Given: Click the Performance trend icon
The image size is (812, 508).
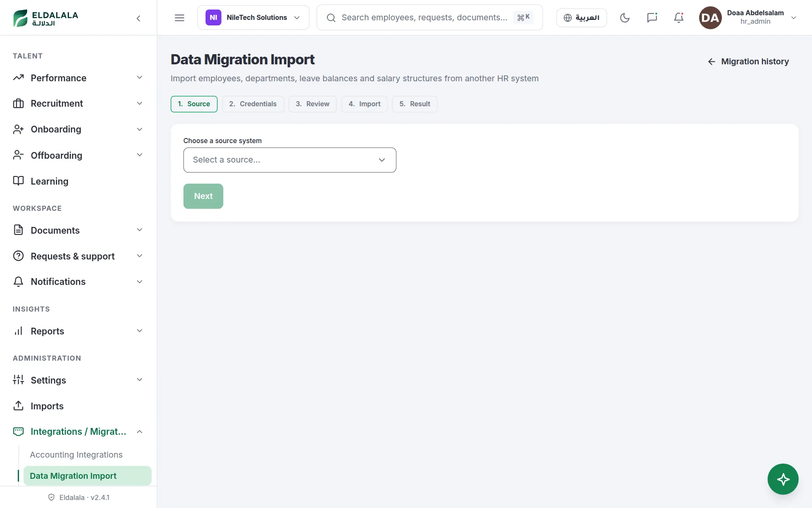Looking at the screenshot, I should click(x=18, y=78).
